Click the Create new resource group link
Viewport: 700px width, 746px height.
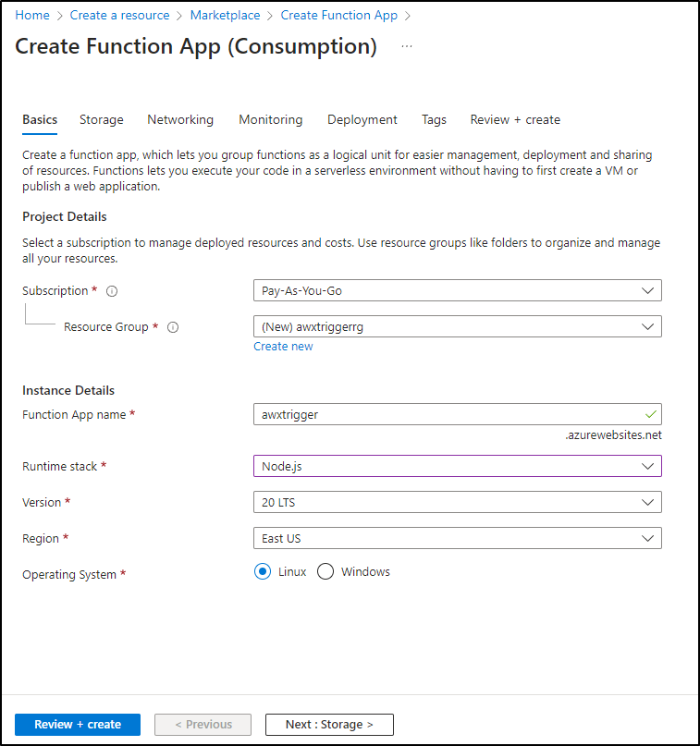[x=283, y=347]
